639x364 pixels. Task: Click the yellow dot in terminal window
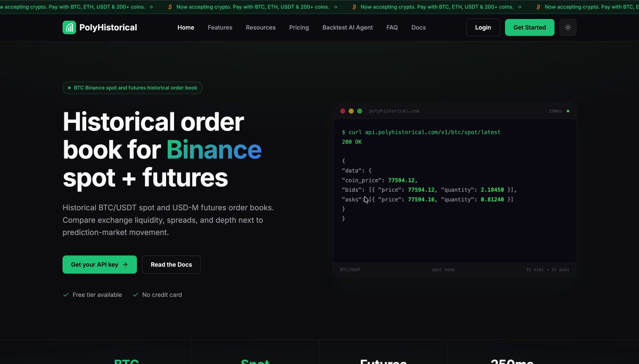click(x=351, y=111)
